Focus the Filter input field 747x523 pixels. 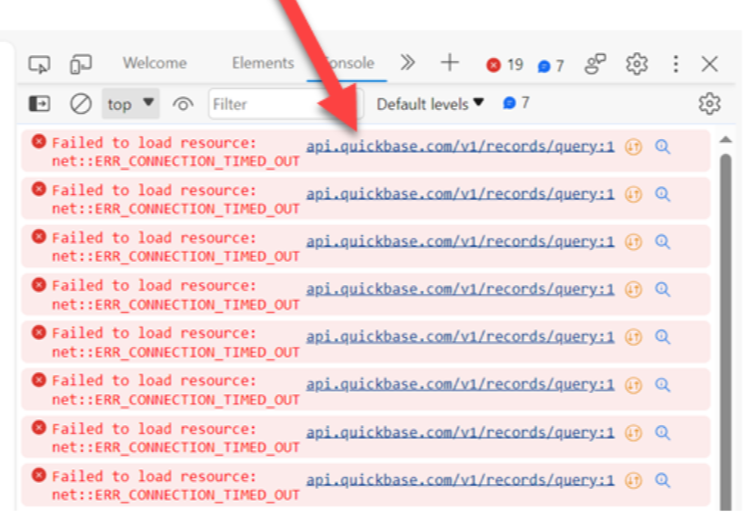pyautogui.click(x=286, y=103)
